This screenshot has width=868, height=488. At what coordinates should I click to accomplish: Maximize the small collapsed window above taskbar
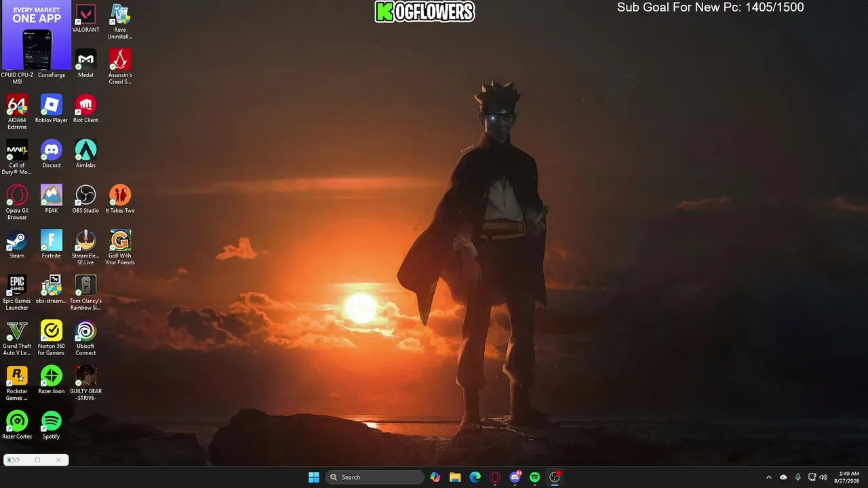pyautogui.click(x=37, y=460)
